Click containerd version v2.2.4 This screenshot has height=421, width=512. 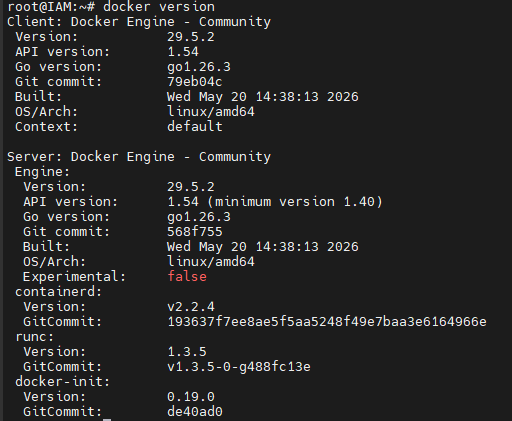pyautogui.click(x=191, y=307)
